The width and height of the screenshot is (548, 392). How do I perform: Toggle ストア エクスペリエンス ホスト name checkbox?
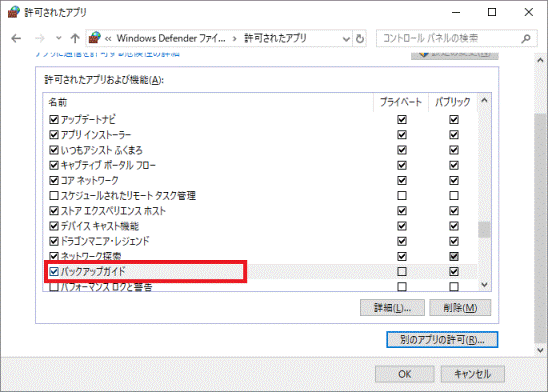click(54, 211)
